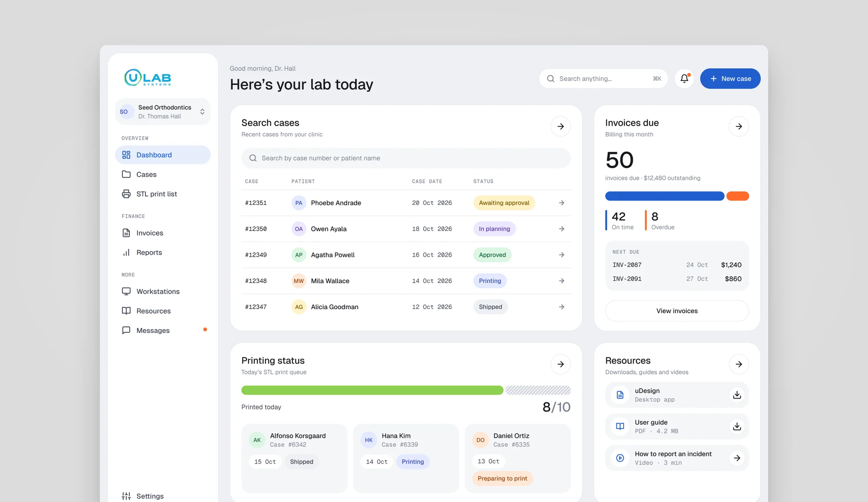Screen dimensions: 868x502
Task: Click the New case button
Action: 730,79
